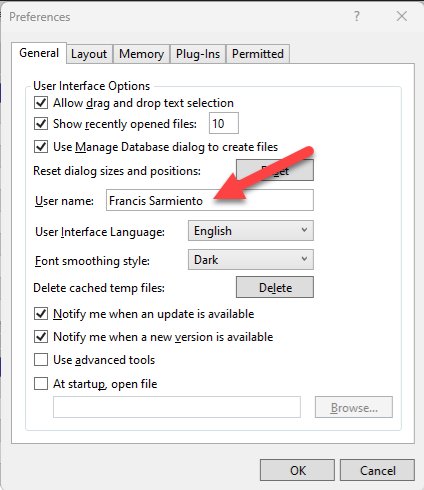The height and width of the screenshot is (490, 424).
Task: Click the Reset dialog sizes button
Action: tap(275, 170)
